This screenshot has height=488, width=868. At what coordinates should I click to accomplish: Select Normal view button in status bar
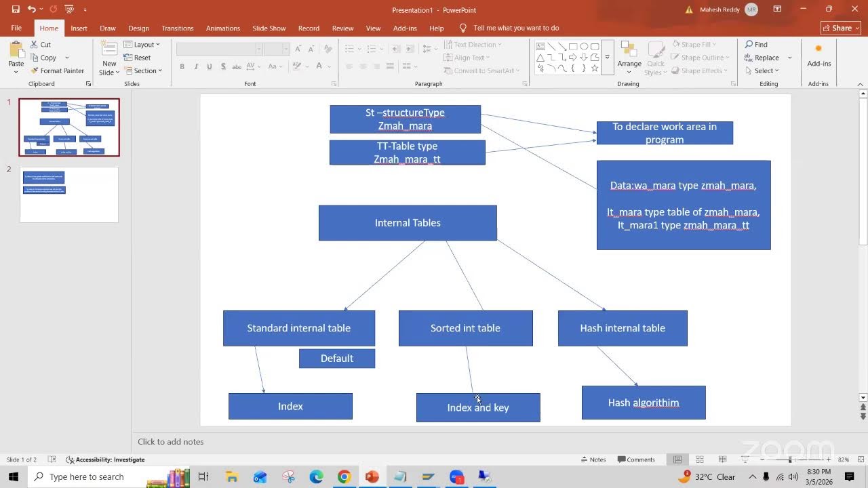677,460
